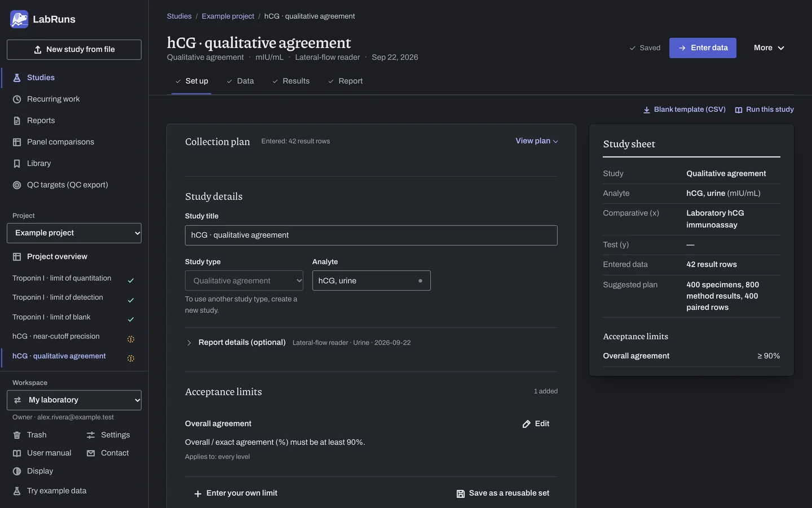Click the Save as a reusable set disk icon

[461, 494]
